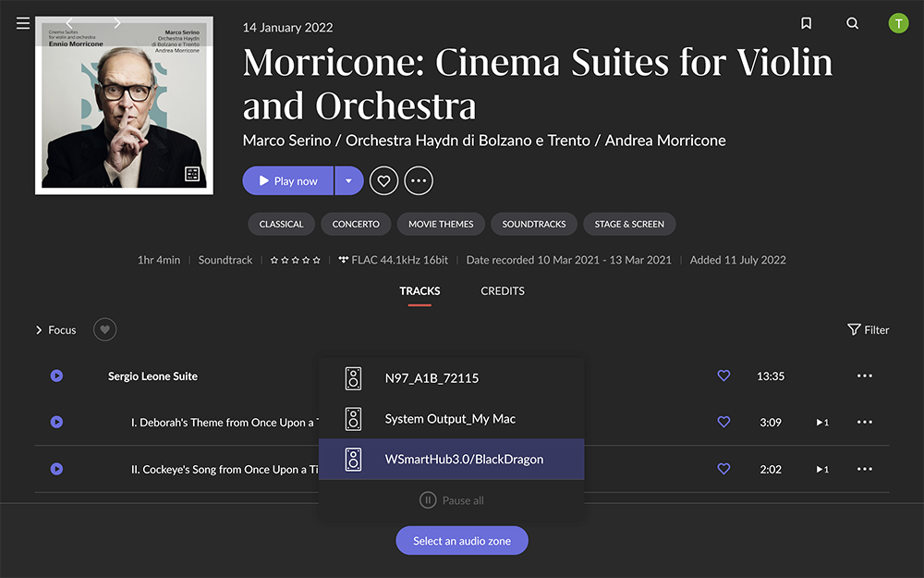Open album more options ellipsis button
The width and height of the screenshot is (924, 578).
pyautogui.click(x=419, y=180)
